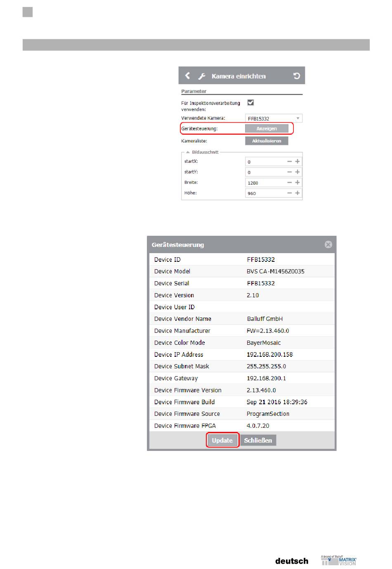The width and height of the screenshot is (392, 569).
Task: Select the Device IP Address row
Action: [242, 354]
